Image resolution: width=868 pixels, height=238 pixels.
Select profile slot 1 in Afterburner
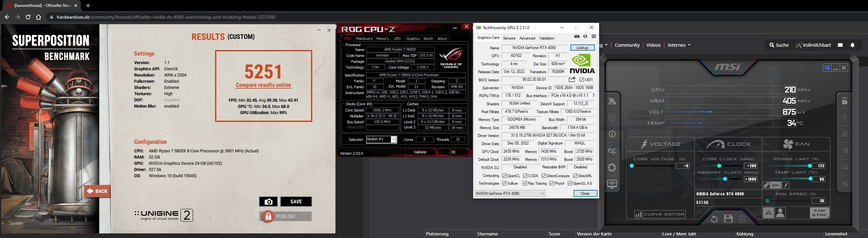pos(845,117)
